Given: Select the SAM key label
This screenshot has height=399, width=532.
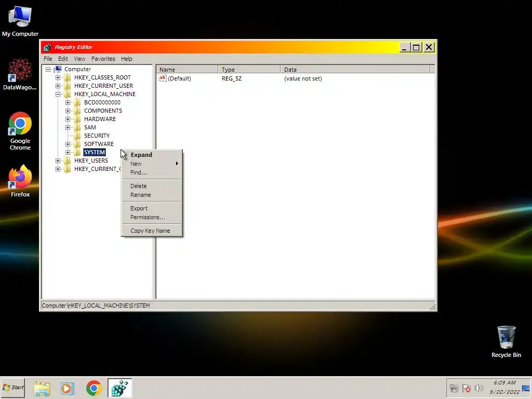Looking at the screenshot, I should click(x=90, y=128).
